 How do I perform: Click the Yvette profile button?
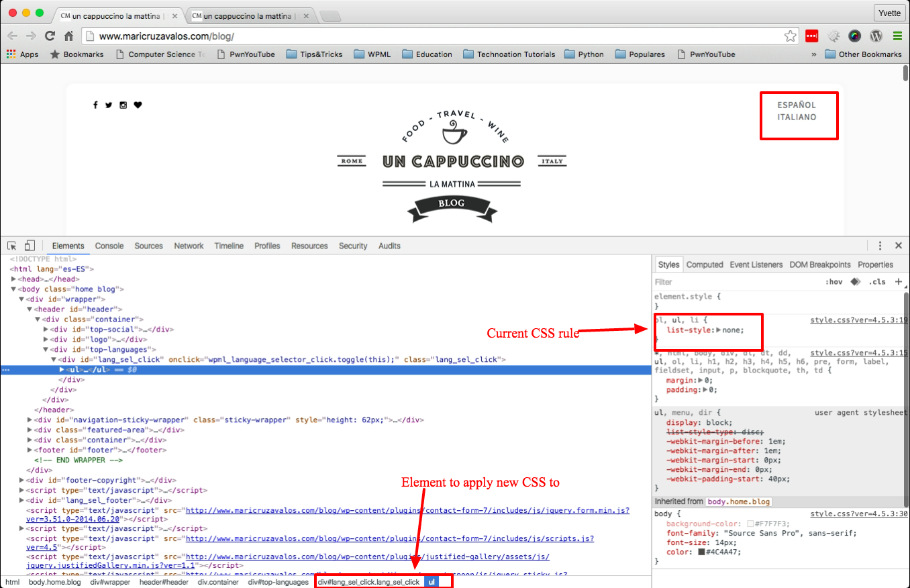[x=890, y=13]
